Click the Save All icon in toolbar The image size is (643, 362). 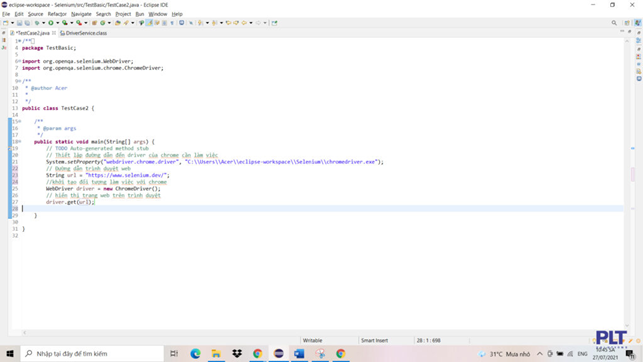[x=27, y=23]
